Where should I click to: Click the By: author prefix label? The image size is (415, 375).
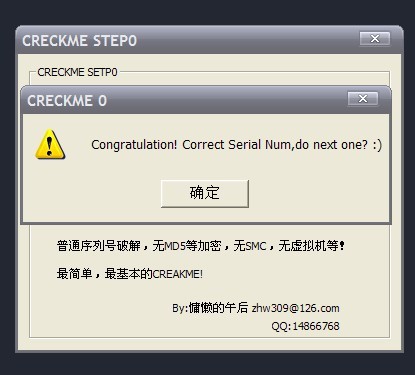point(180,308)
